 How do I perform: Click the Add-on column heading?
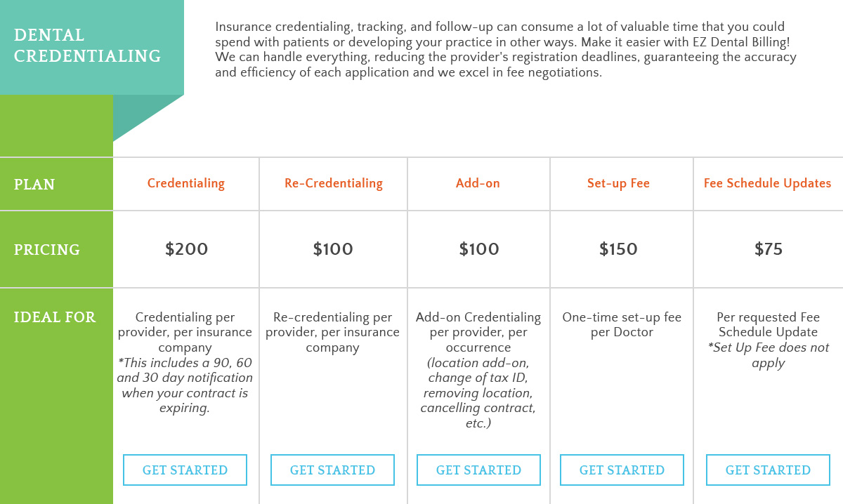[478, 183]
